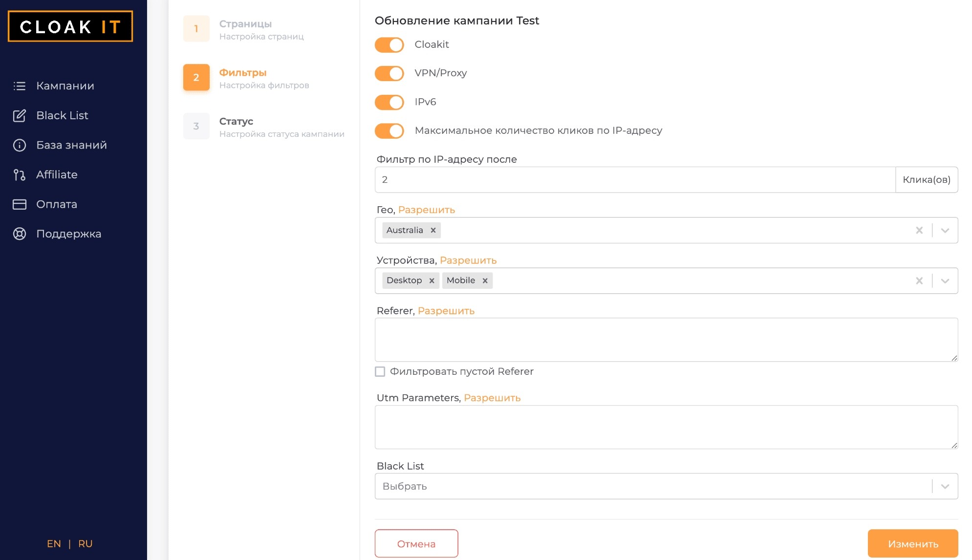Toggle Устройства Разрешить mode link

(468, 260)
